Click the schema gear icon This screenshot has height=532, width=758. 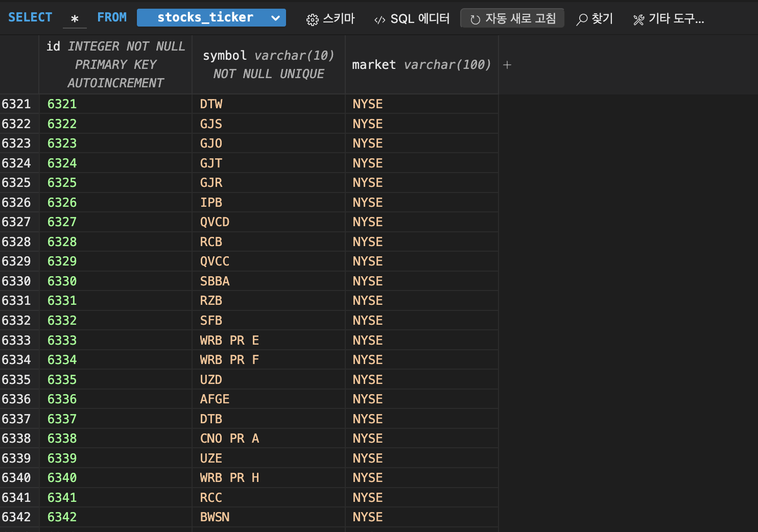(x=312, y=19)
